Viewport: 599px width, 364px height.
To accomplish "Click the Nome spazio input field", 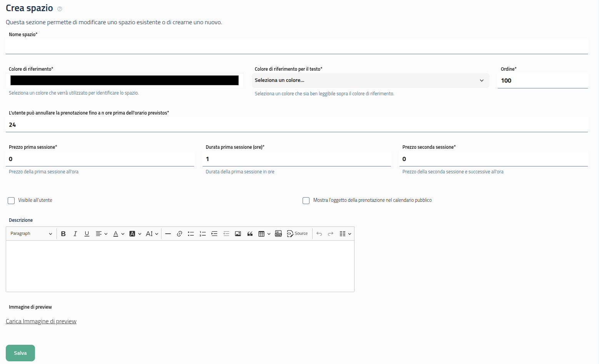I will pyautogui.click(x=296, y=46).
